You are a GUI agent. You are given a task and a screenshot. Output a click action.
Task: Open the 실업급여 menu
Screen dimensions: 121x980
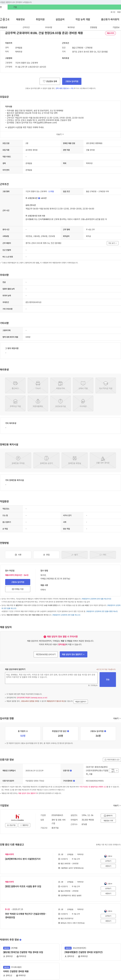click(60, 19)
